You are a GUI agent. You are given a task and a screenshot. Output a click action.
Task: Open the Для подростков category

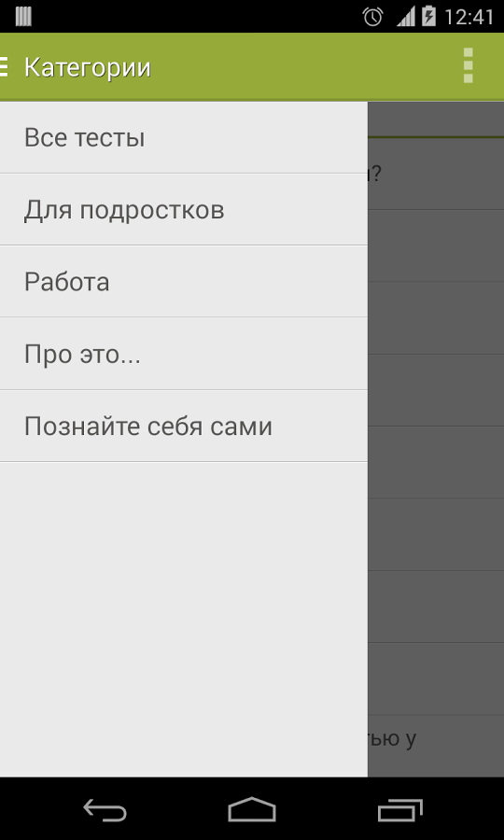184,209
